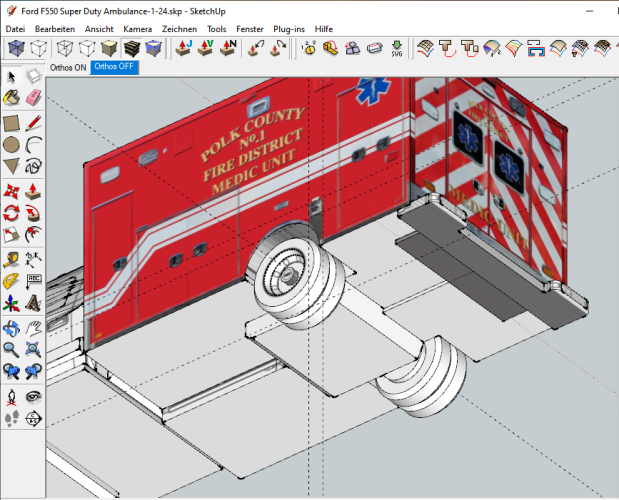Switch to Shaded face style
Image resolution: width=619 pixels, height=500 pixels.
pyautogui.click(x=109, y=48)
